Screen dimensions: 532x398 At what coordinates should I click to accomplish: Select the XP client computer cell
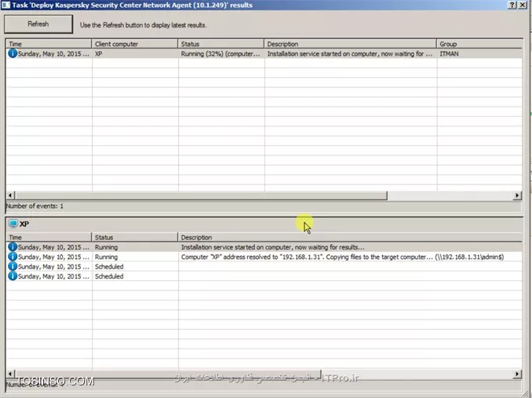135,53
